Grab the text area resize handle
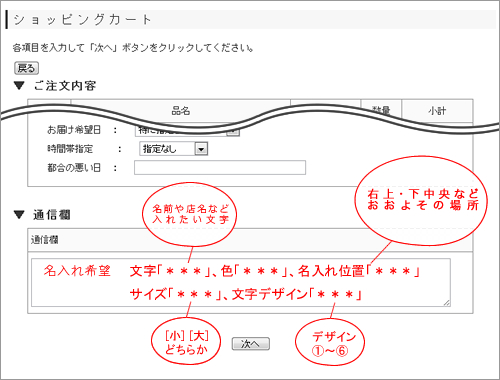500x380 pixels. click(x=447, y=303)
